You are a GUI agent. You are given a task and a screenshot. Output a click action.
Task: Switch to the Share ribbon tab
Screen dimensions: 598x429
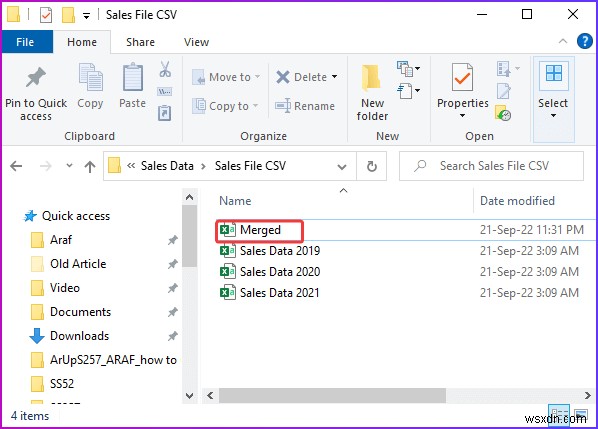[140, 42]
